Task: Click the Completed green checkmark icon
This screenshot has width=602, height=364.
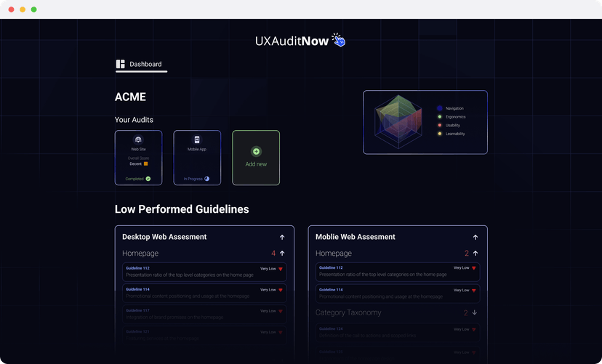Action: click(x=148, y=179)
